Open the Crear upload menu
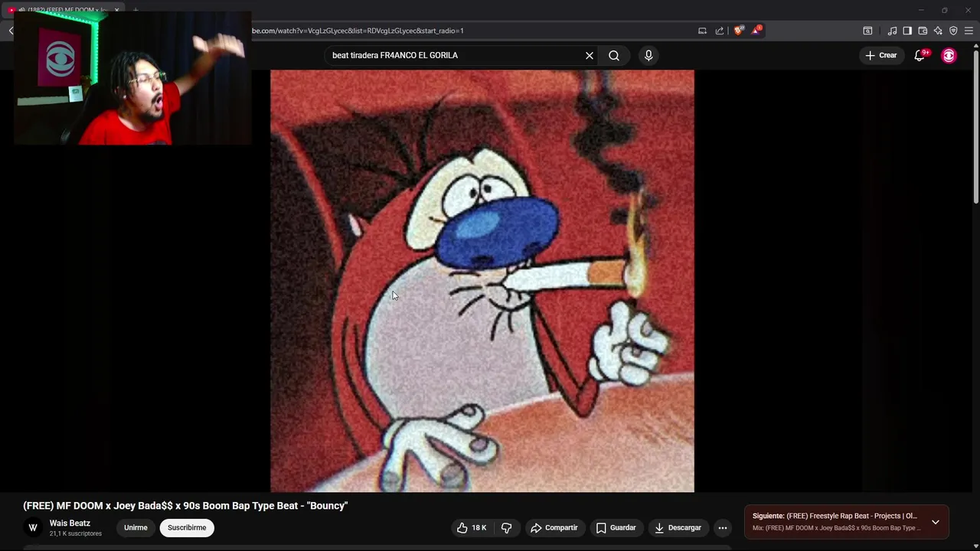Screen dimensions: 980x551 881,55
